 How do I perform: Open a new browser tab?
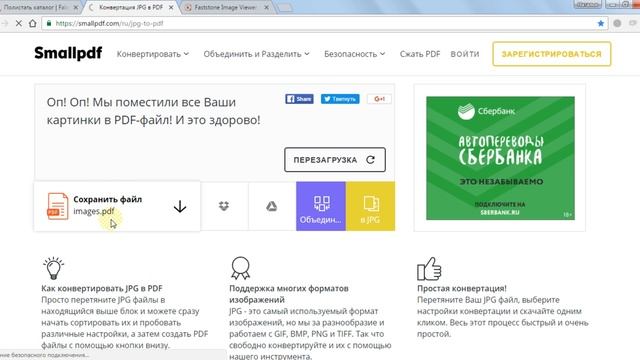coord(285,8)
